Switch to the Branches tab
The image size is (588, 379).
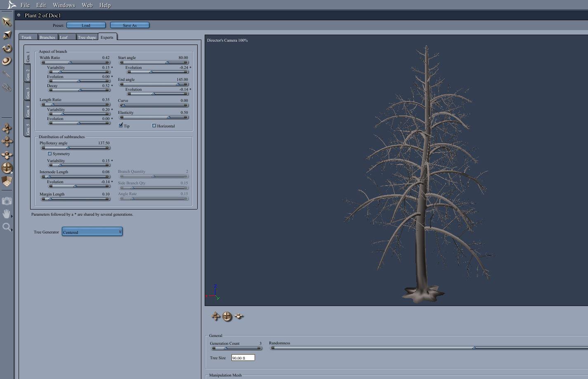(x=47, y=37)
